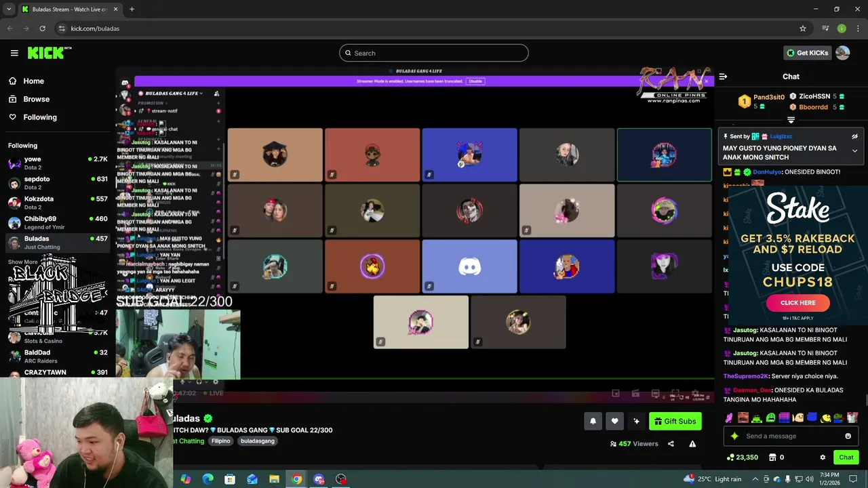
Task: Click the green Chat send button
Action: click(x=846, y=457)
